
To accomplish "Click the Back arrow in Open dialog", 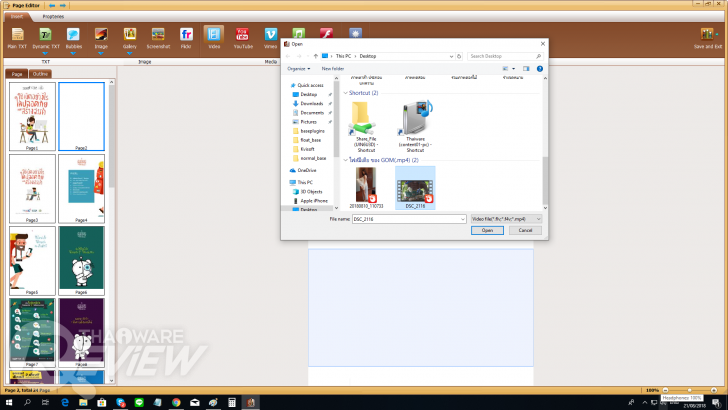I will (288, 56).
